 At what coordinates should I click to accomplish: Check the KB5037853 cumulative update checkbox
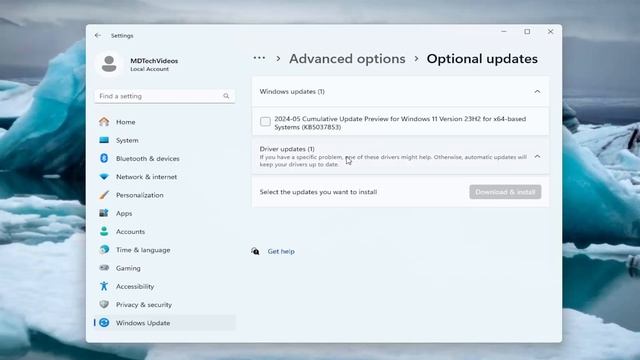(265, 122)
